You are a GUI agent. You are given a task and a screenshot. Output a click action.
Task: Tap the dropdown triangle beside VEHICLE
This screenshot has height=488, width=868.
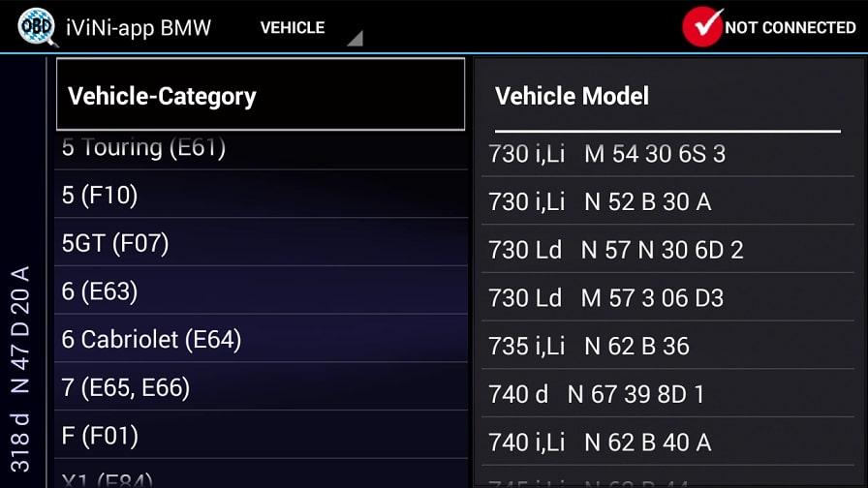pyautogui.click(x=355, y=38)
